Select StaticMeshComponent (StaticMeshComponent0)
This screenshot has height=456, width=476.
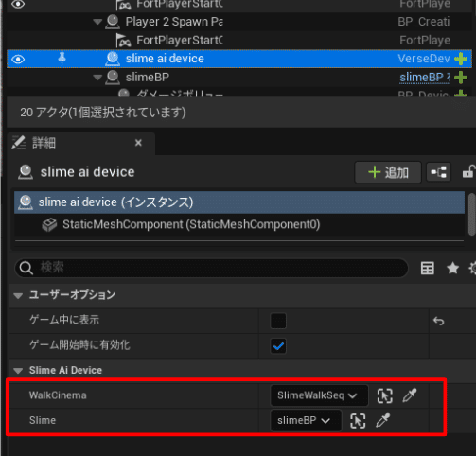[239, 224]
